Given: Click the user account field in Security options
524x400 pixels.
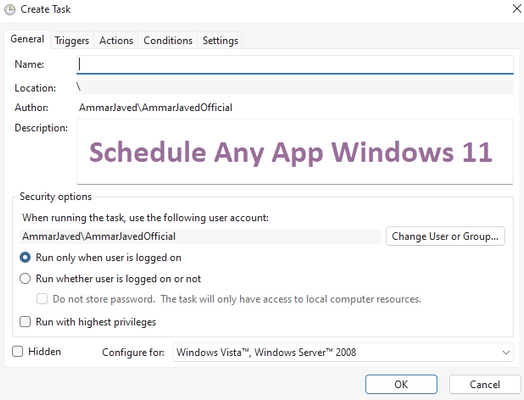Looking at the screenshot, I should (x=200, y=237).
